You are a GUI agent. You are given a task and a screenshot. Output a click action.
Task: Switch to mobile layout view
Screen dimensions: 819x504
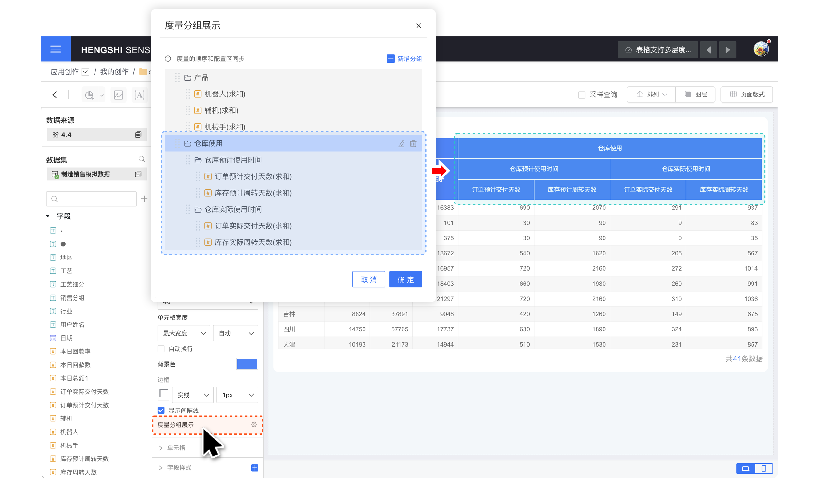(763, 468)
